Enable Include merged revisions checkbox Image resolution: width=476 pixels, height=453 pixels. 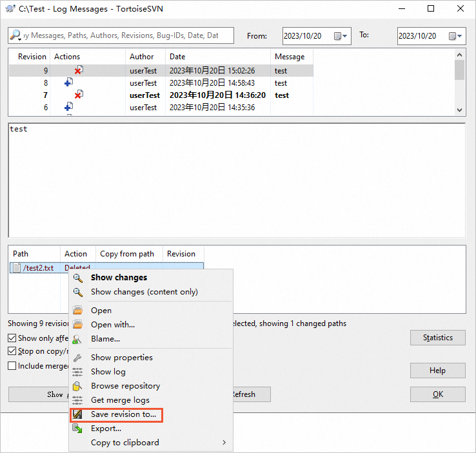point(12,365)
